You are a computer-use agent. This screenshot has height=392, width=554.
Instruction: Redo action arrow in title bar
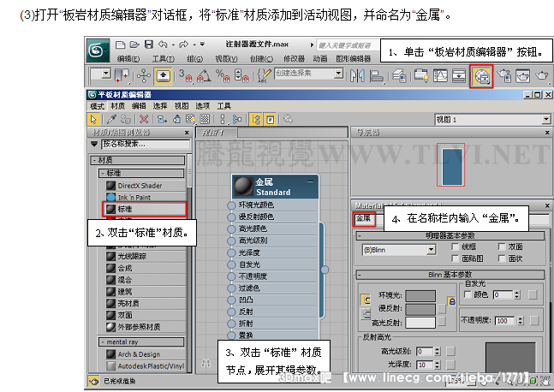(184, 45)
